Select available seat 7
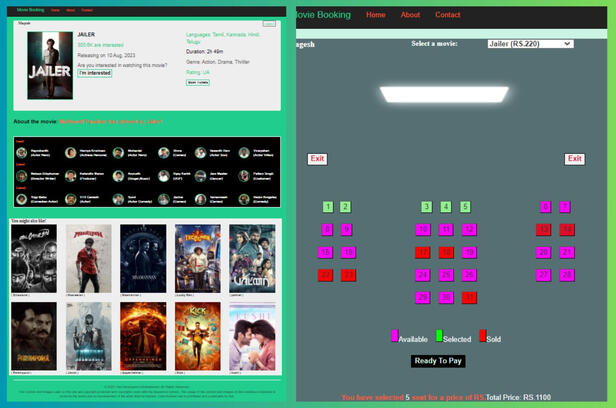 pos(565,207)
